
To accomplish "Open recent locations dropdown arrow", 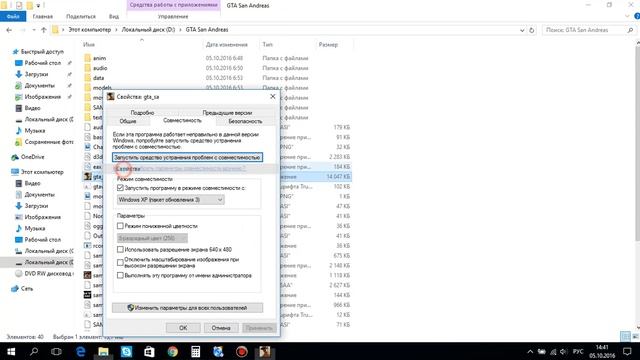I will 34,30.
